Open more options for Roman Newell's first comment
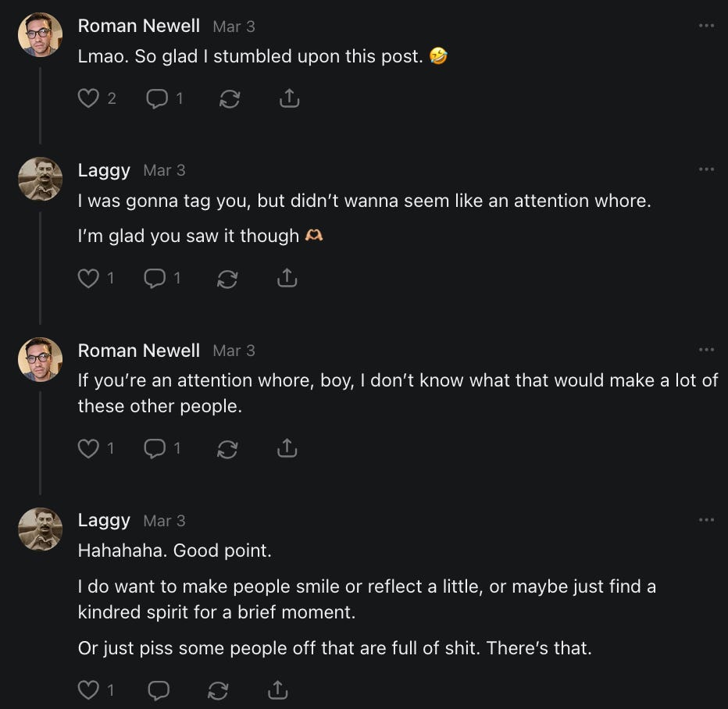The width and height of the screenshot is (728, 709). pyautogui.click(x=706, y=26)
